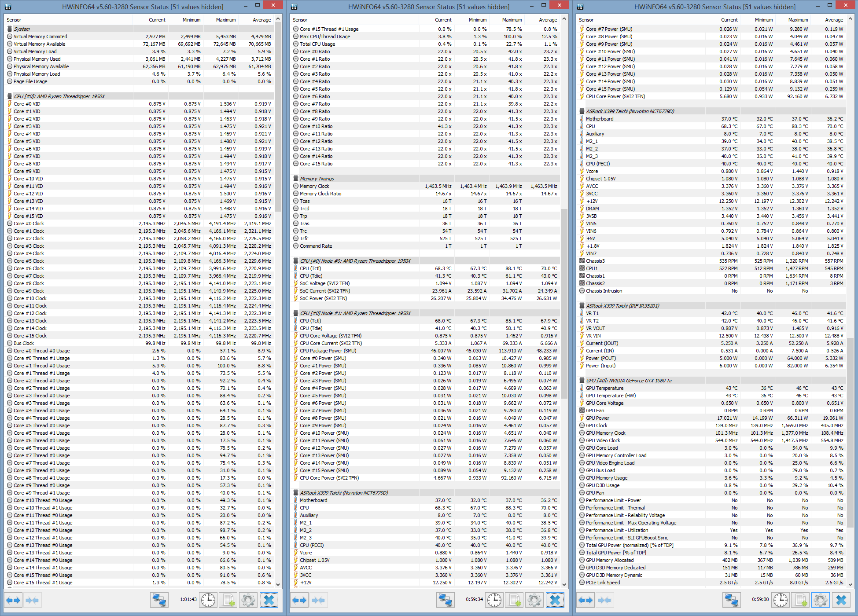Screen dimensions: 858x616
Task: Click the reset clock icon beside the 1:01:43 timer
Action: [208, 600]
